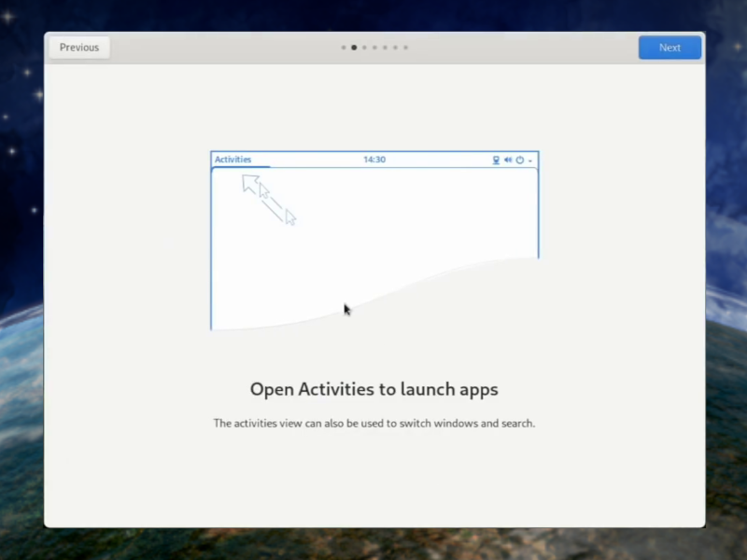747x560 pixels.
Task: Select the last page indicator dot
Action: [405, 47]
